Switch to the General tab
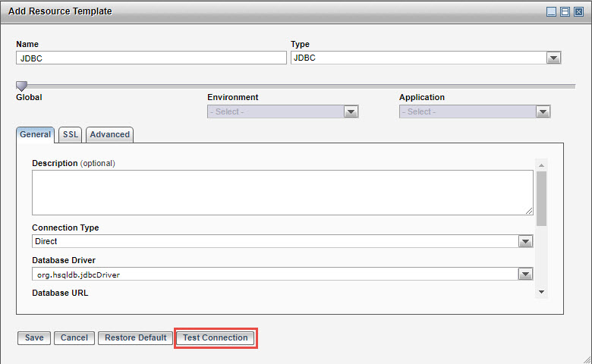This screenshot has width=592, height=364. 35,134
